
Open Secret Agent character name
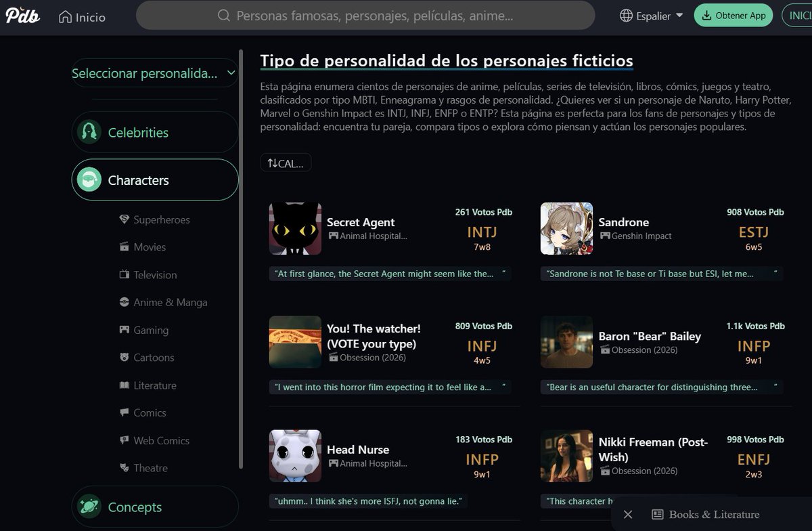pos(361,222)
